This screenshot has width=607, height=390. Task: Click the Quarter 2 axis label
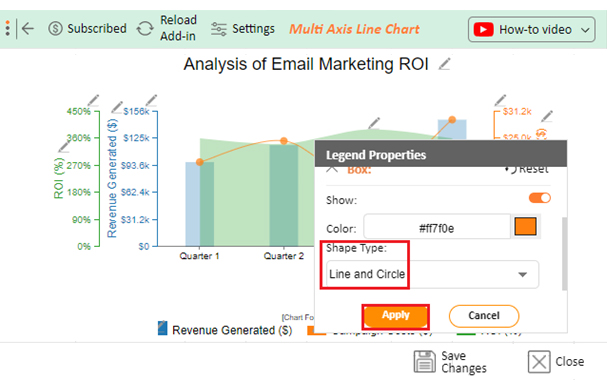click(x=284, y=256)
